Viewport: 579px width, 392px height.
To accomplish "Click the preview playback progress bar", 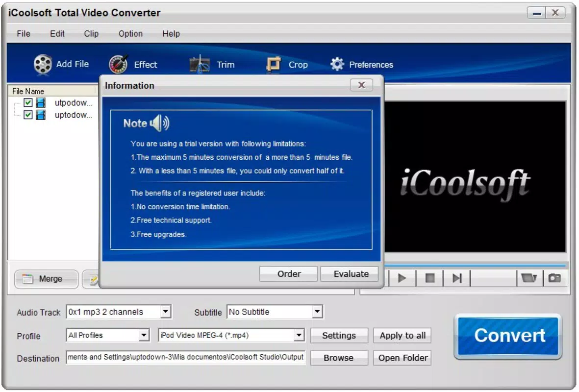I will click(475, 266).
